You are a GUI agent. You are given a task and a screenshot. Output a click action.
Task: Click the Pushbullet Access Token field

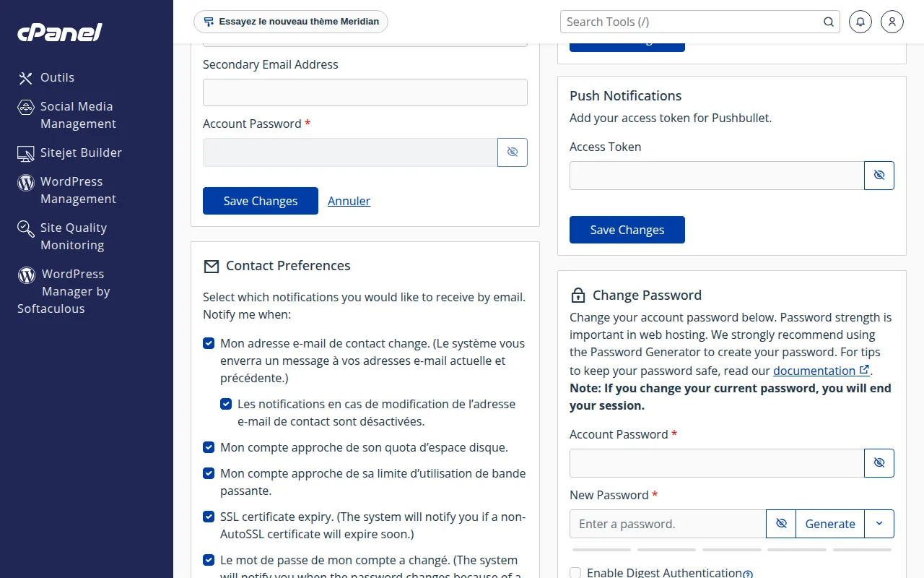[717, 176]
